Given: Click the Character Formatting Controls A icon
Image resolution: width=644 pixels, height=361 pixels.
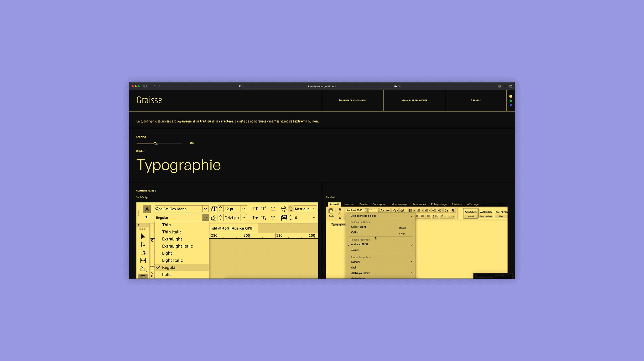Looking at the screenshot, I should (147, 209).
